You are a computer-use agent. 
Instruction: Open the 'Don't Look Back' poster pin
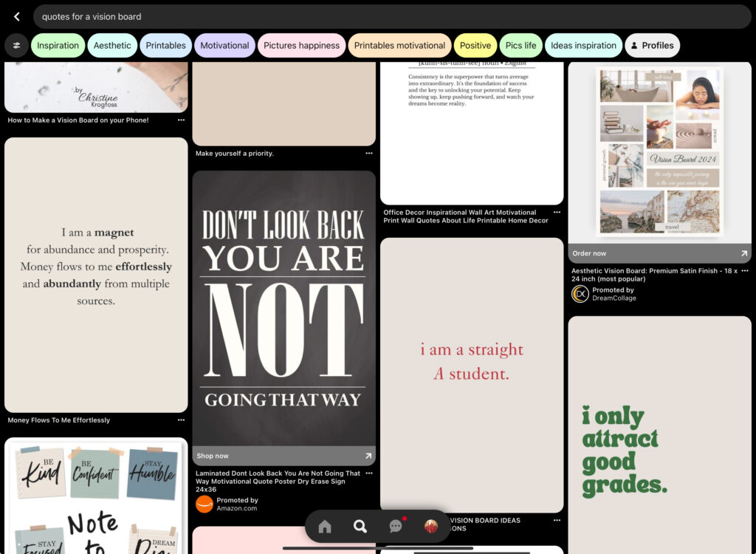click(x=284, y=308)
